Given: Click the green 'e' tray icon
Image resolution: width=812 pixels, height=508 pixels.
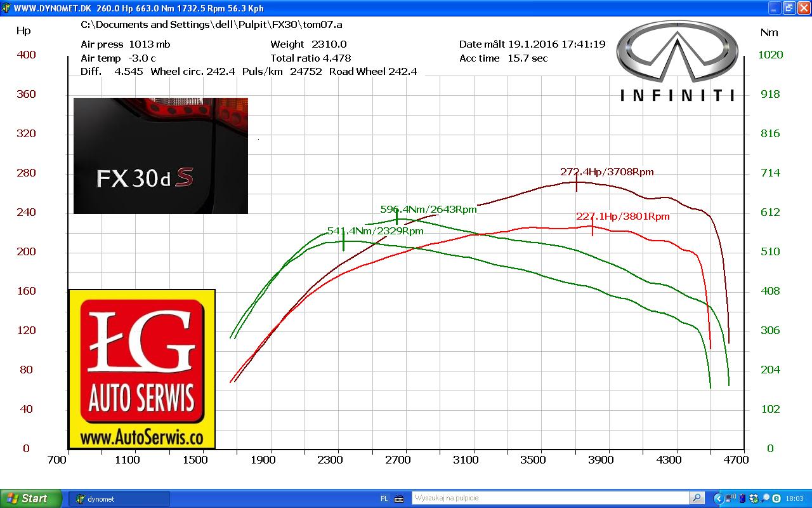Looking at the screenshot, I should click(x=776, y=498).
